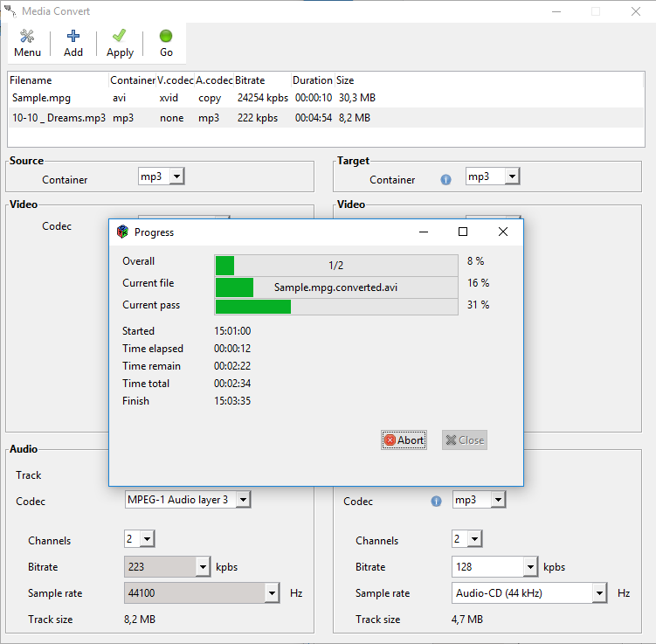Screen dimensions: 656x644
Task: Click Target Container info icon
Action: click(446, 180)
